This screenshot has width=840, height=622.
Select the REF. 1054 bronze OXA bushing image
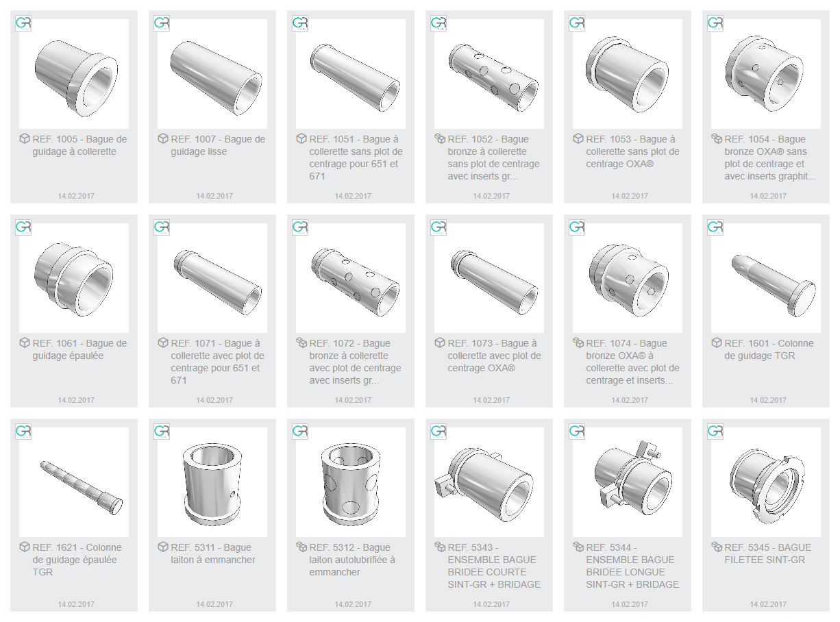tap(766, 74)
